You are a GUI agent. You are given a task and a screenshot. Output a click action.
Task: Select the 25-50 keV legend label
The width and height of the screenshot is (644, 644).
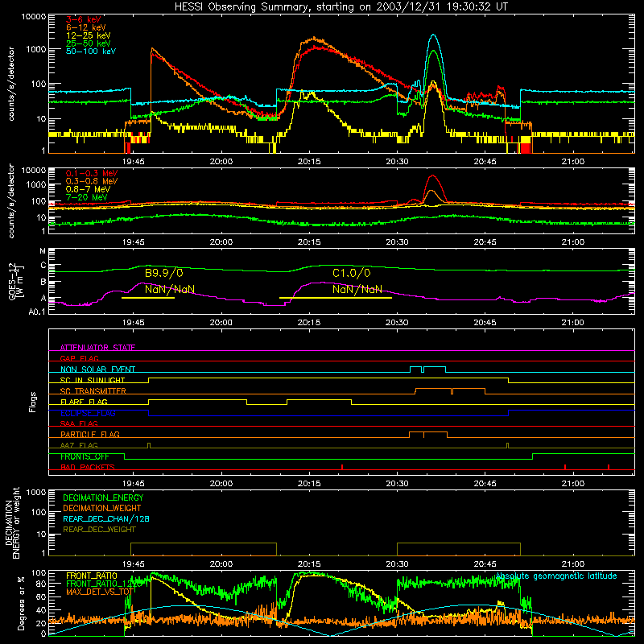tap(89, 43)
